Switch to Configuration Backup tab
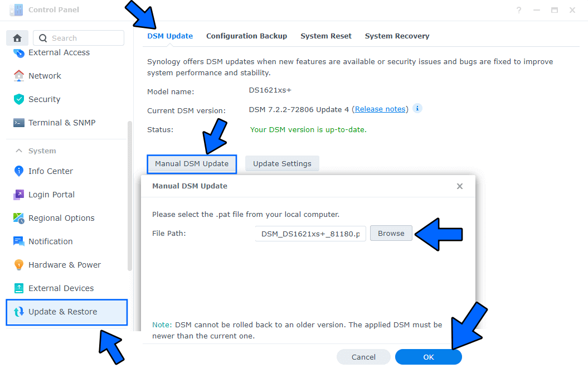 pyautogui.click(x=246, y=36)
